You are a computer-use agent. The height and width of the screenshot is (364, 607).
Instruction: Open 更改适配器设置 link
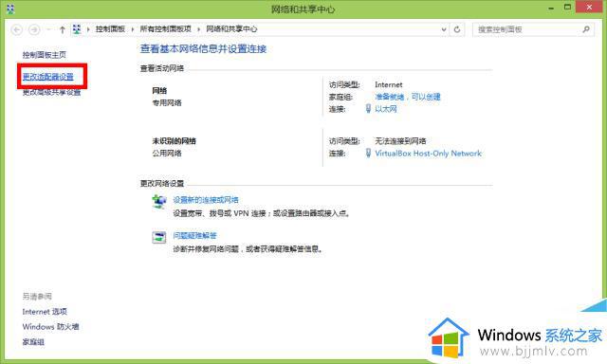(x=48, y=77)
